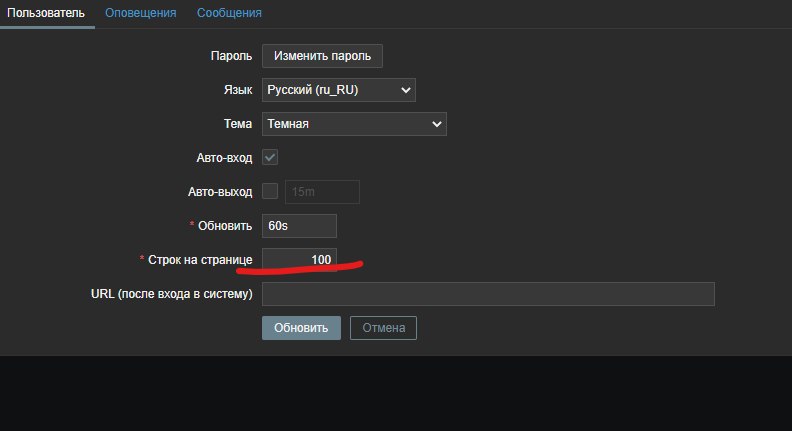Enable the Авто-выход checkbox
This screenshot has height=431, width=792.
click(x=270, y=191)
